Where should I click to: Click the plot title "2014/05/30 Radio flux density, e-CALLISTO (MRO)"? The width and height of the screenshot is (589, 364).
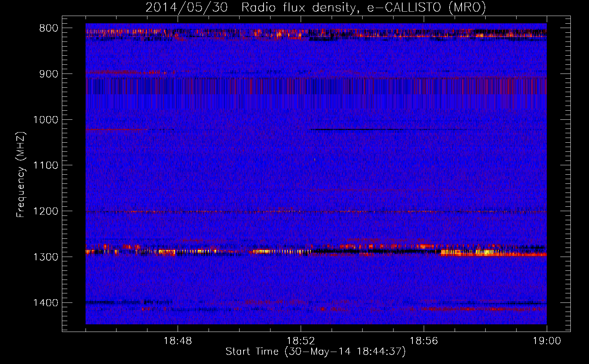point(316,7)
